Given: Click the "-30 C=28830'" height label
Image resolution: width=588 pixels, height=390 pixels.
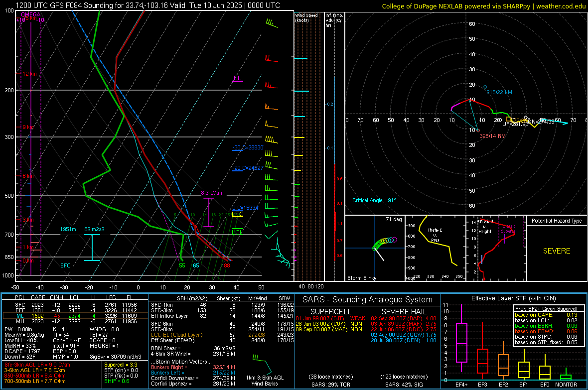Looking at the screenshot, I should pyautogui.click(x=248, y=147).
